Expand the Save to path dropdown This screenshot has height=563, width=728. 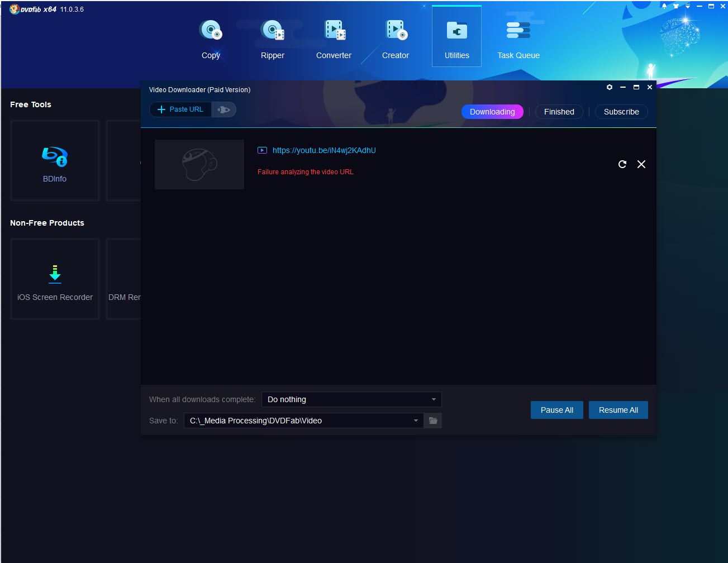416,421
